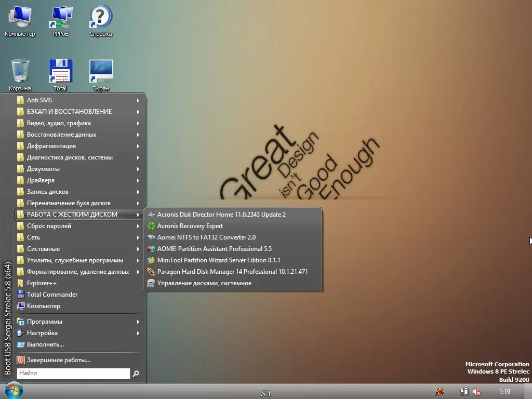The width and height of the screenshot is (532, 399).
Task: Click the Завершение работы power icon
Action: (20, 360)
